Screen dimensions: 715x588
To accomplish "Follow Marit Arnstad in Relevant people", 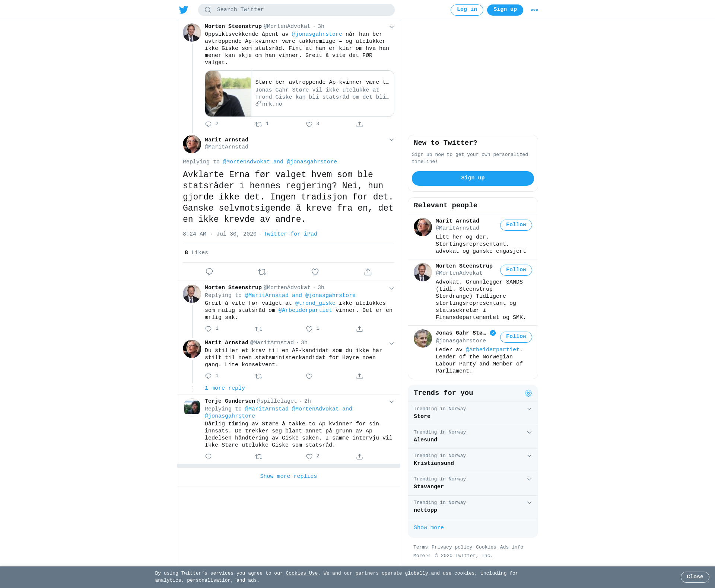I will (x=516, y=225).
